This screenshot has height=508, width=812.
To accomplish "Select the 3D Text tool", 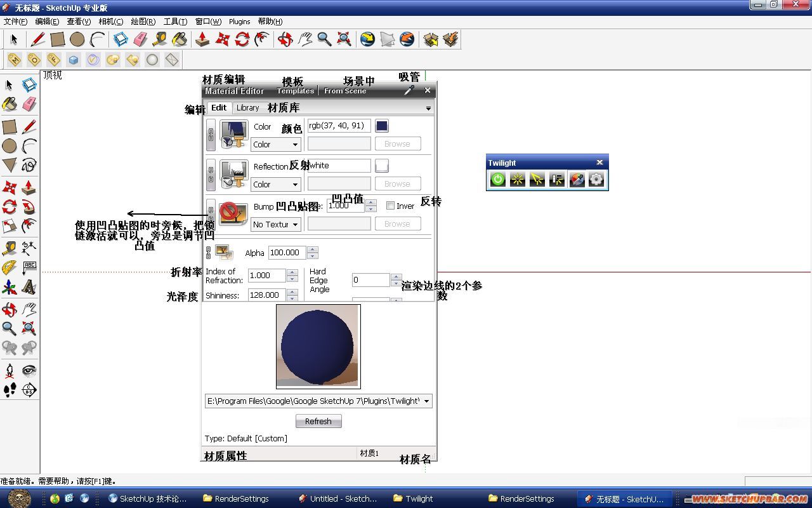I will point(29,287).
